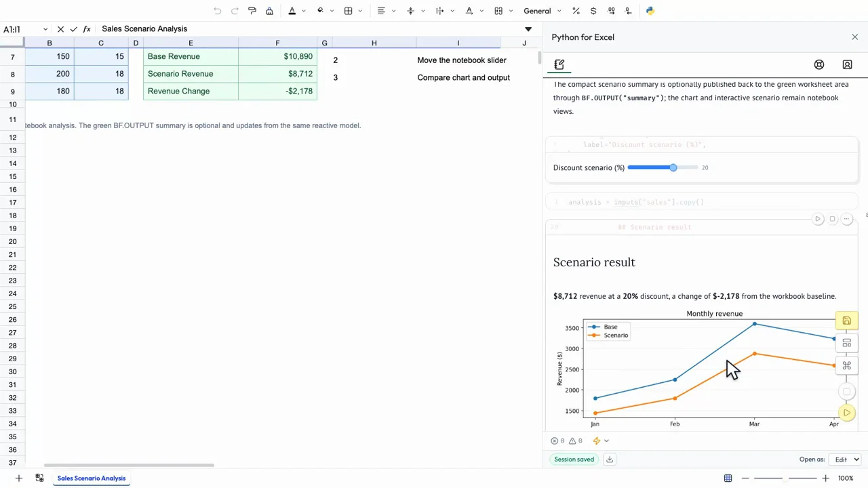868x488 pixels.
Task: Click the zoom slider in status bar
Action: click(785, 479)
